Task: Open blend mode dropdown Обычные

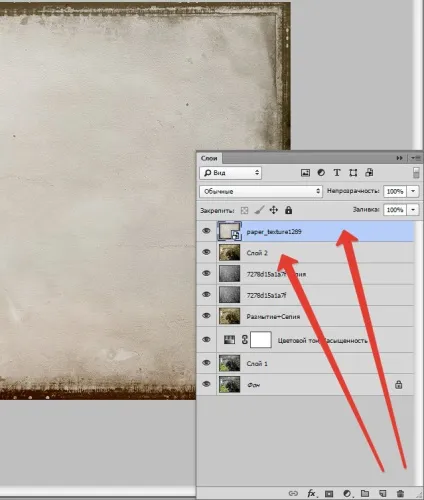Action: [261, 191]
